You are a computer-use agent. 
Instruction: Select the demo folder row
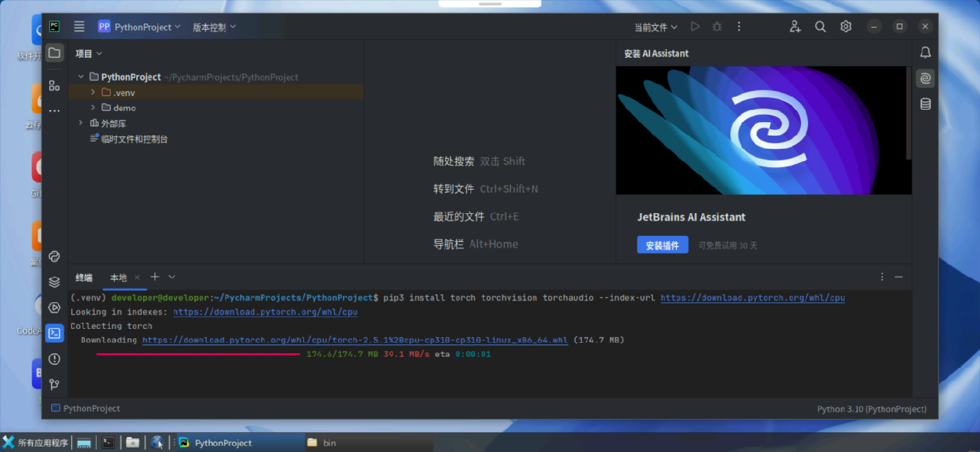[x=216, y=108]
